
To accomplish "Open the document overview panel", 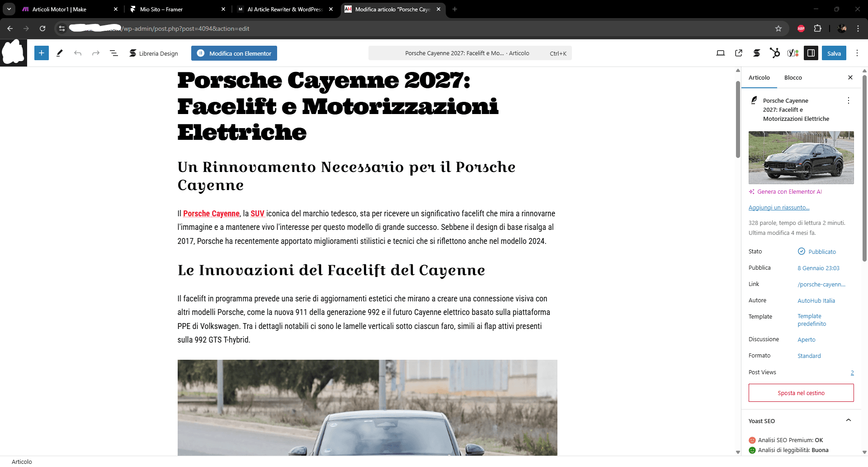I will [x=114, y=53].
